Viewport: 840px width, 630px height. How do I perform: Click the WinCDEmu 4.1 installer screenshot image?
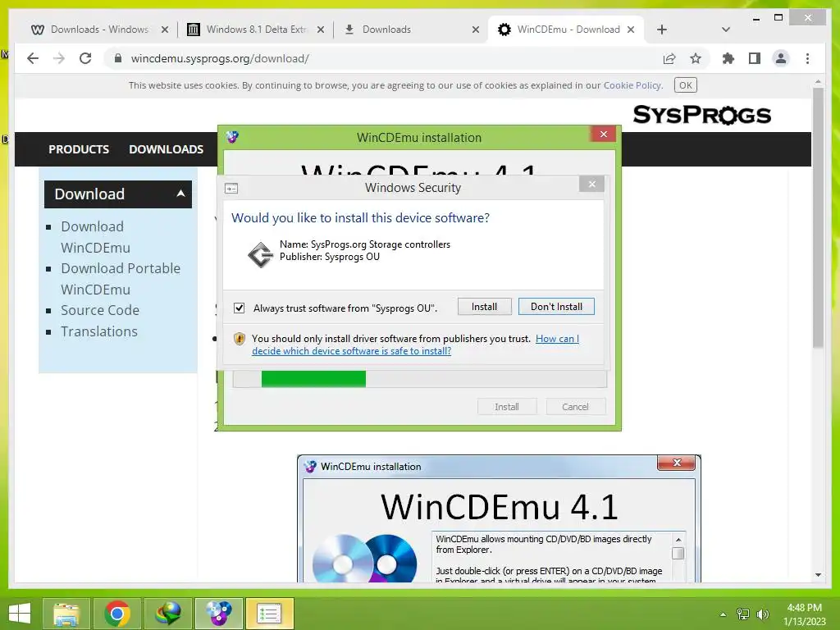(499, 518)
